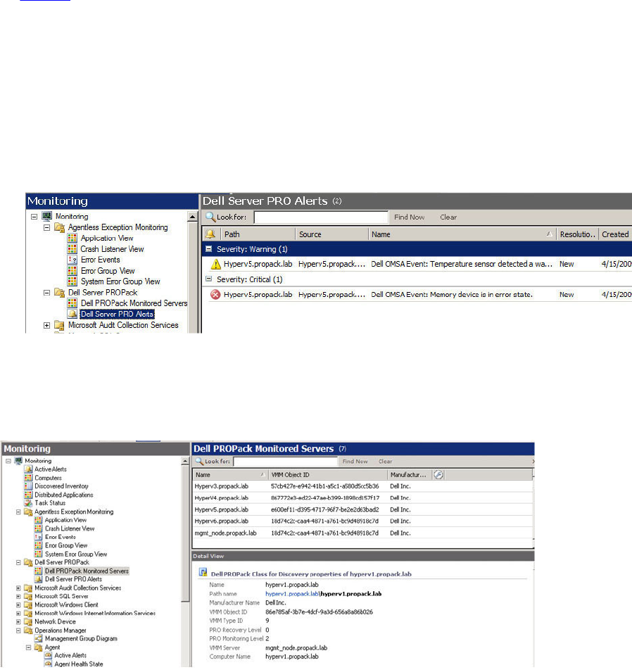Click the Management Group Diagram icon

(39, 638)
